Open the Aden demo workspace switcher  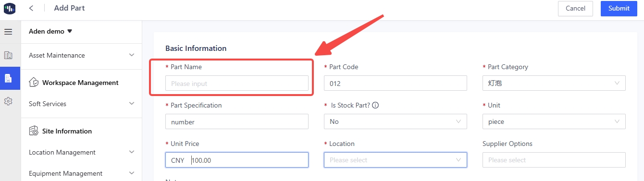pos(50,31)
